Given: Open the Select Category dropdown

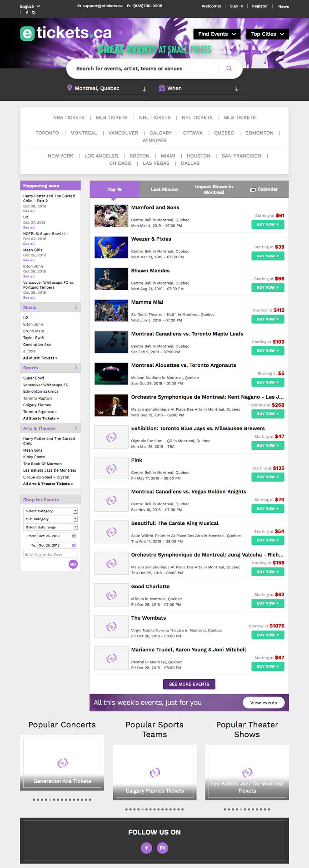Looking at the screenshot, I should point(50,511).
